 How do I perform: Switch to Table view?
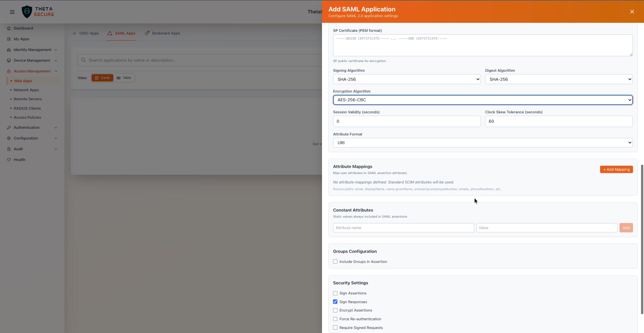click(x=124, y=78)
